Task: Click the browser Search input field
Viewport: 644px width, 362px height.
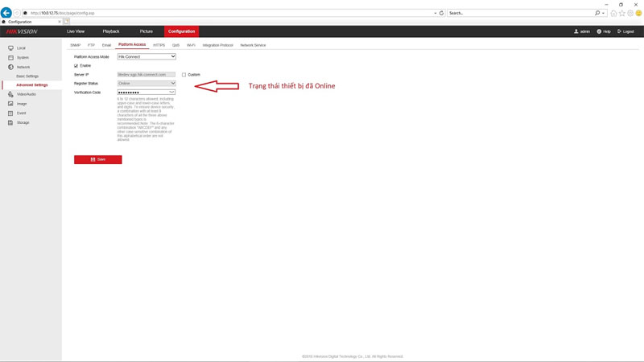Action: (x=520, y=13)
